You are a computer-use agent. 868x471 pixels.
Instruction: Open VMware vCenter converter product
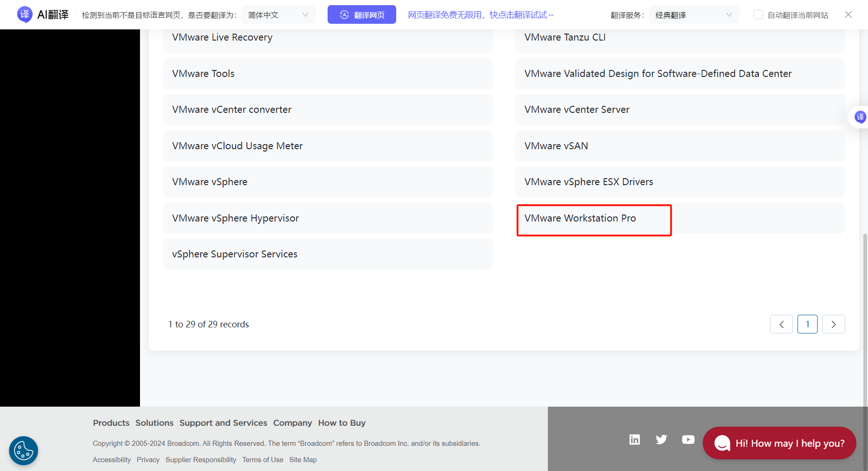pyautogui.click(x=328, y=110)
